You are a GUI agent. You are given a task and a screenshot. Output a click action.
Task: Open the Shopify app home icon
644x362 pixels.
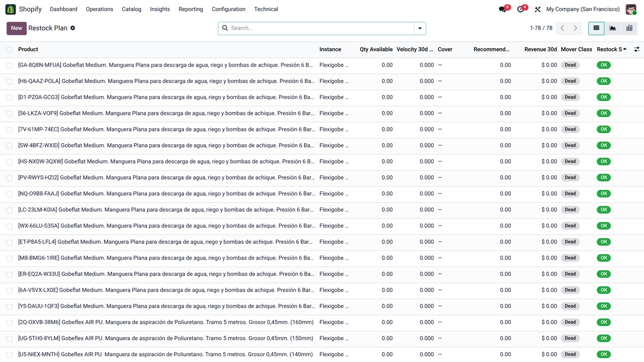(10, 9)
